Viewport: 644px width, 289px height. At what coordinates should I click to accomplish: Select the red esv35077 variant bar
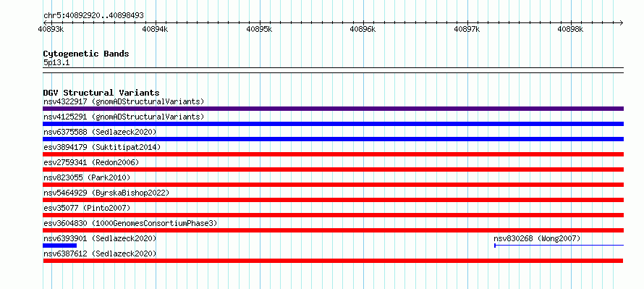[333, 215]
